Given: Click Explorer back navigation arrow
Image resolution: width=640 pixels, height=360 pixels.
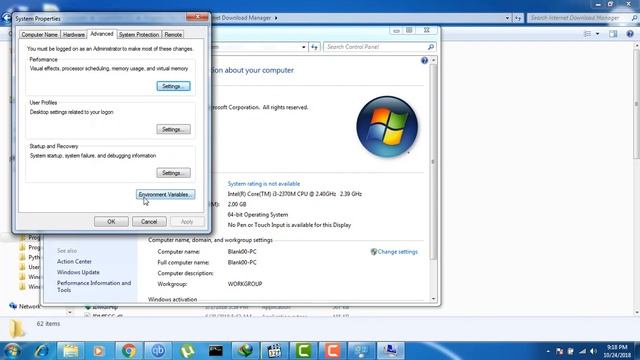Looking at the screenshot, I should [x=7, y=18].
